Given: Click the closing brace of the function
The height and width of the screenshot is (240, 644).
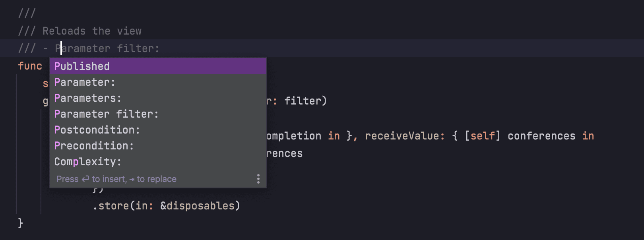Looking at the screenshot, I should [x=20, y=223].
